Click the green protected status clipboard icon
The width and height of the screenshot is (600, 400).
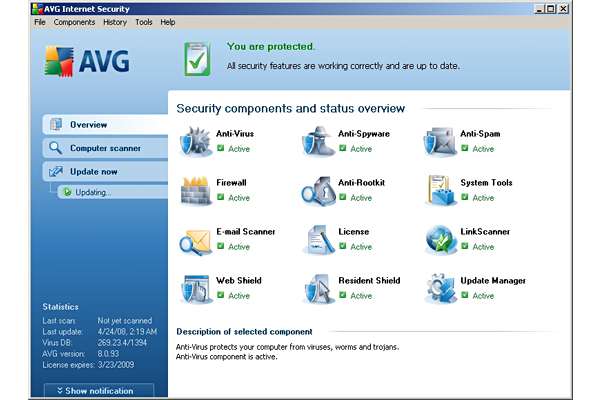click(197, 59)
